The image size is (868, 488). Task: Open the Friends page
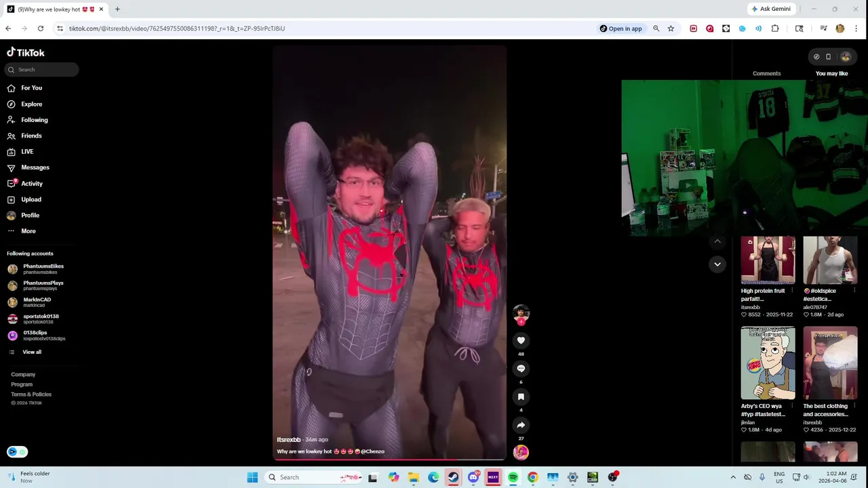pyautogui.click(x=25, y=136)
